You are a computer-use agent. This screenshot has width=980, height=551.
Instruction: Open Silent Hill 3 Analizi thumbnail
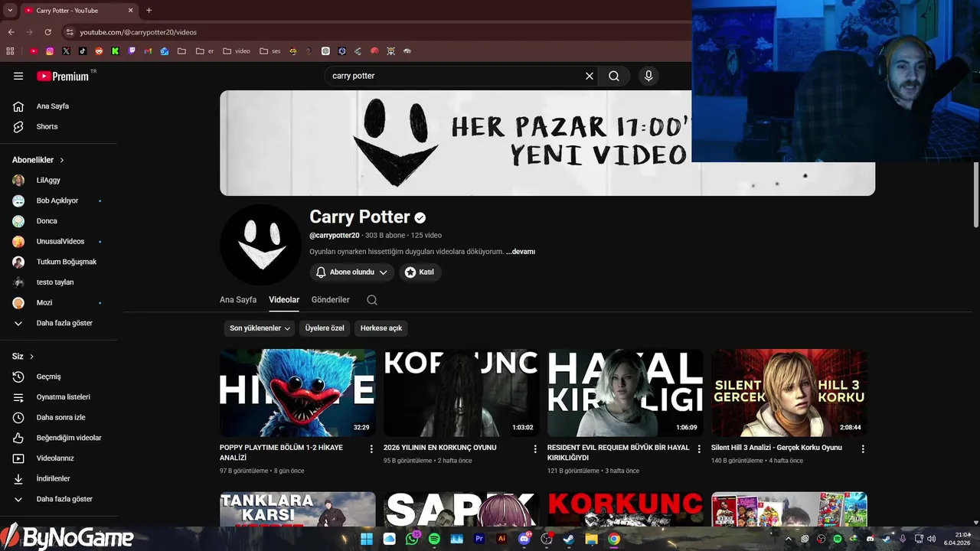(x=789, y=393)
